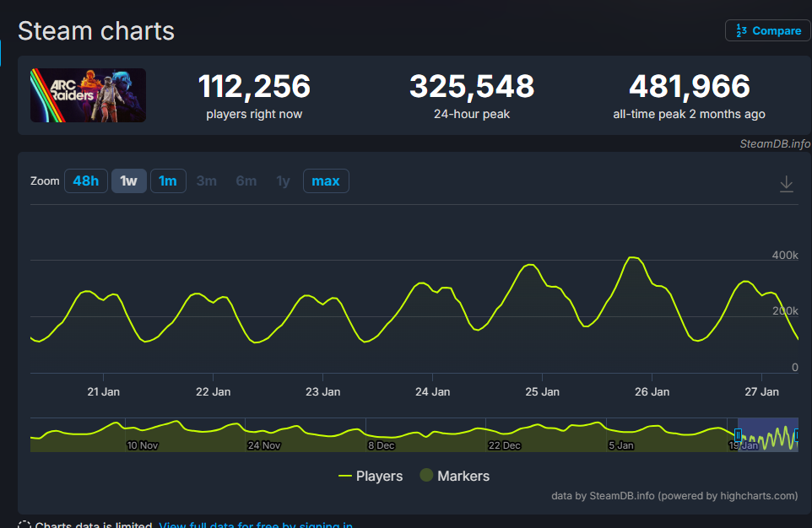Click the Compare button

[x=767, y=30]
